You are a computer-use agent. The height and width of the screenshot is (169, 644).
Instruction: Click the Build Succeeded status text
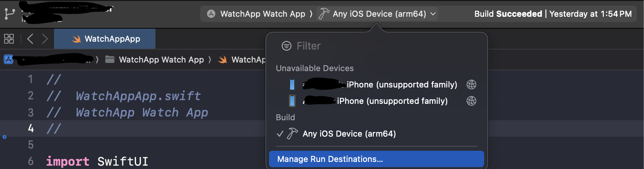click(x=508, y=14)
